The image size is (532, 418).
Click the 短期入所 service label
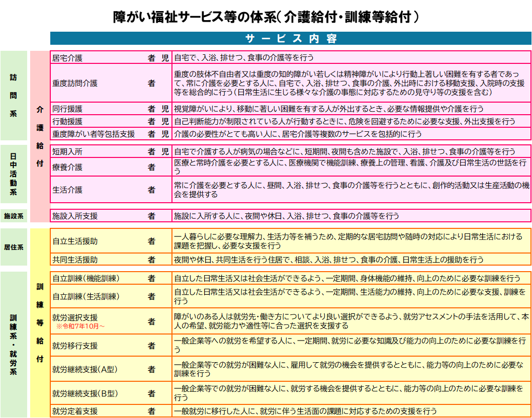pos(67,151)
